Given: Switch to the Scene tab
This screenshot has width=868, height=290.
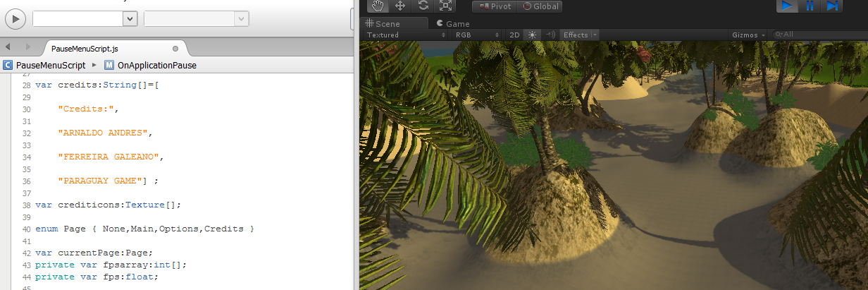Looking at the screenshot, I should coord(393,23).
